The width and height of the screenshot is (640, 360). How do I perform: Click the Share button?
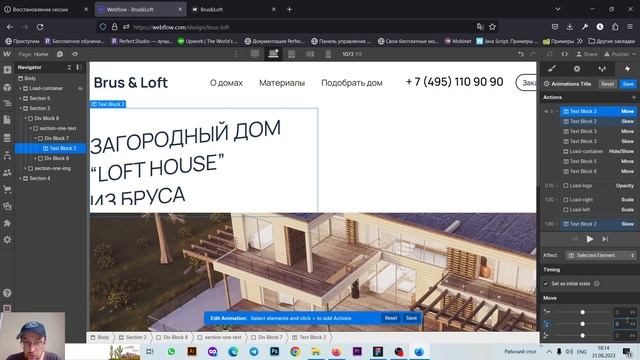587,54
